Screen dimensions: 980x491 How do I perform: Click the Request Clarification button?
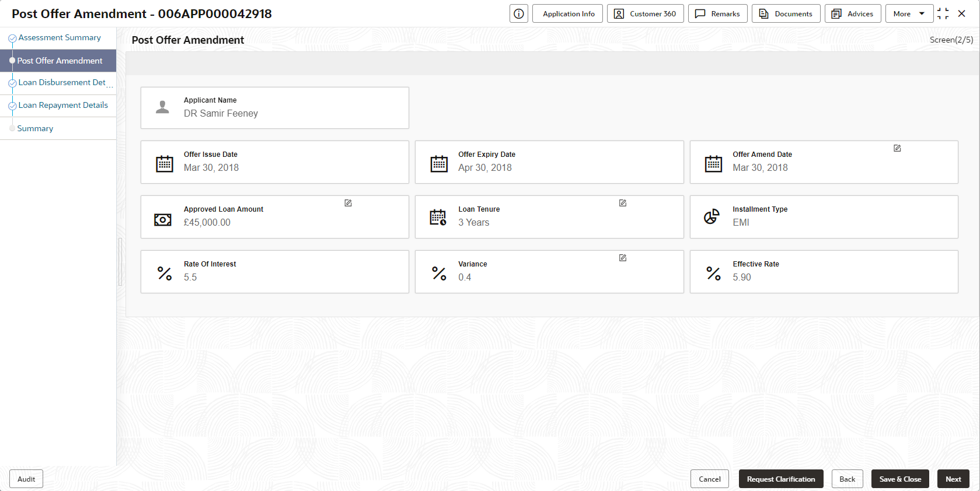point(781,479)
